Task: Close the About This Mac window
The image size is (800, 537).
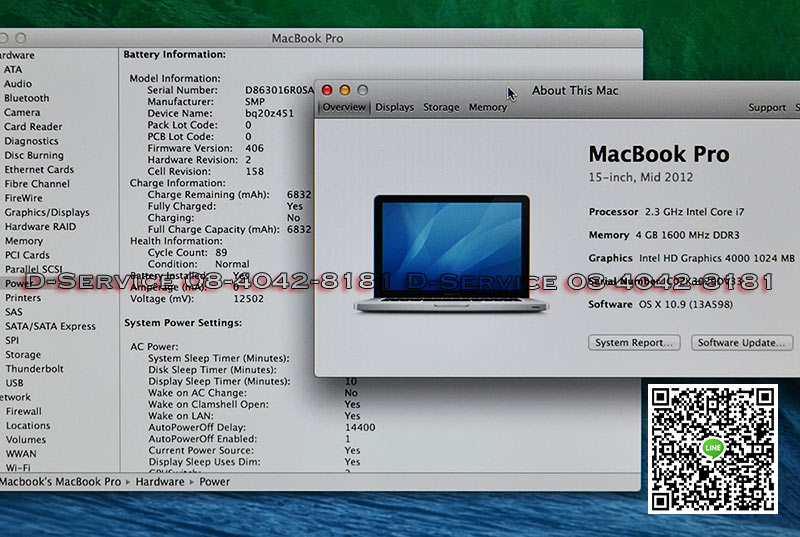Action: pos(327,90)
